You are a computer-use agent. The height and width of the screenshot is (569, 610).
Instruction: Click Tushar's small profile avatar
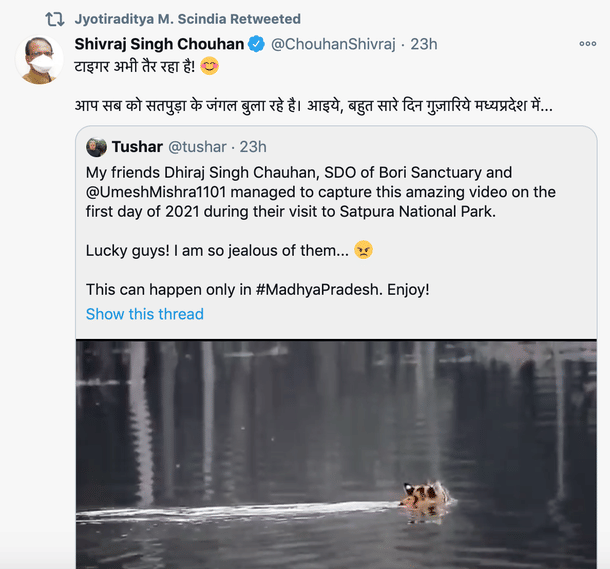tap(96, 147)
